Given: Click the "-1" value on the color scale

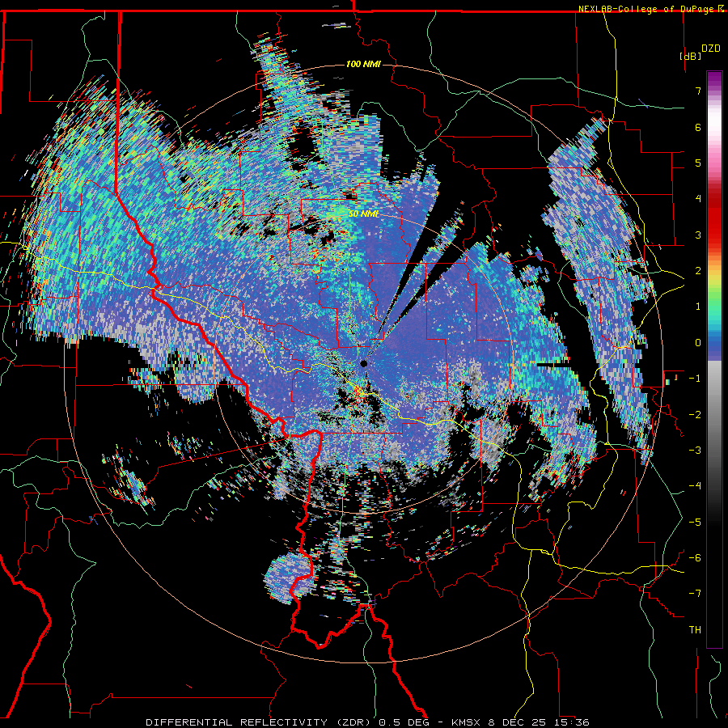Looking at the screenshot, I should pyautogui.click(x=695, y=379).
